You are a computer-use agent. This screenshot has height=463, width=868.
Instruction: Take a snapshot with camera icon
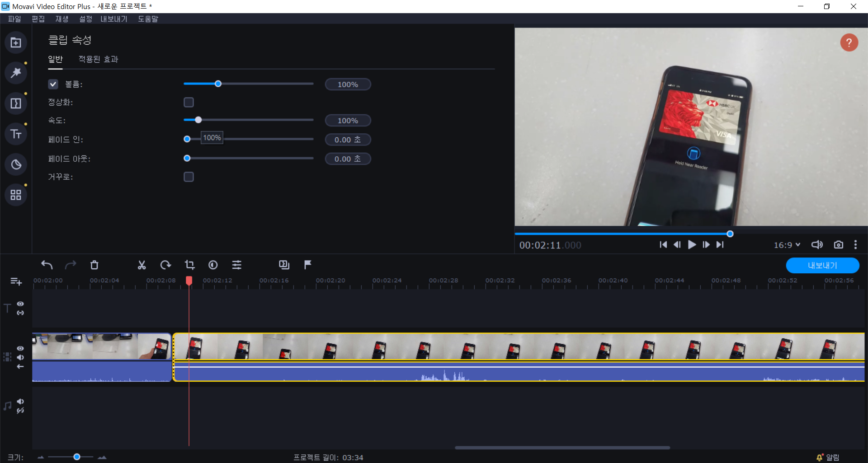tap(839, 244)
